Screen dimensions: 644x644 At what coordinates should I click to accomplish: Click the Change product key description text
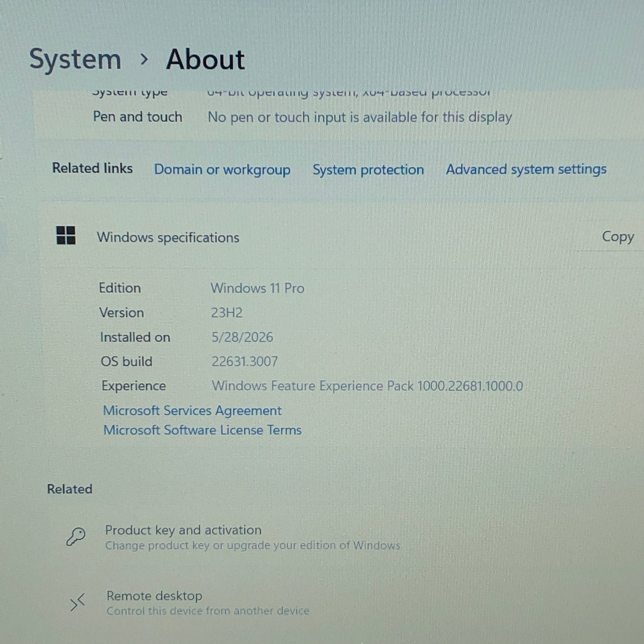tap(253, 546)
